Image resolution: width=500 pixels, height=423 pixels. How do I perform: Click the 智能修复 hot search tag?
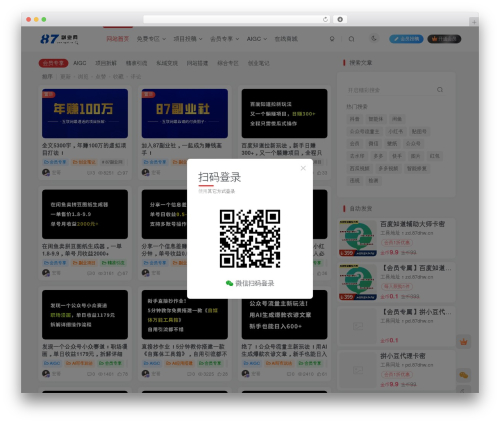pyautogui.click(x=417, y=168)
